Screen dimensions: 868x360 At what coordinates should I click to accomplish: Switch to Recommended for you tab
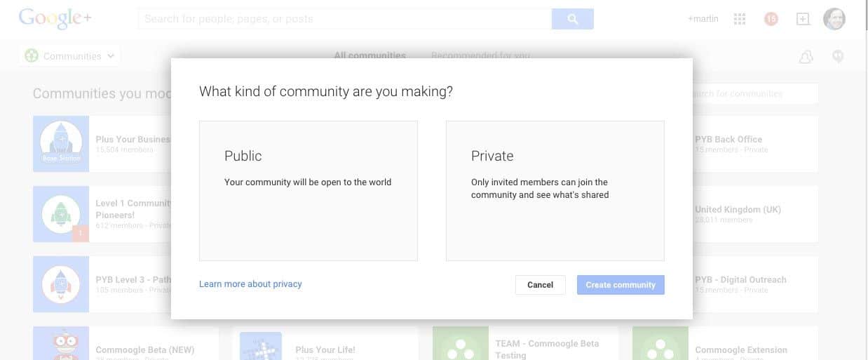point(480,55)
